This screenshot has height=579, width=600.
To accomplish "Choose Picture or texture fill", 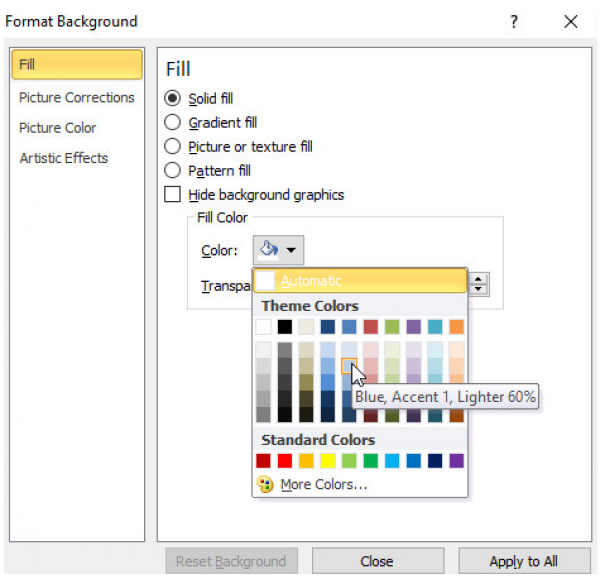I will click(173, 147).
